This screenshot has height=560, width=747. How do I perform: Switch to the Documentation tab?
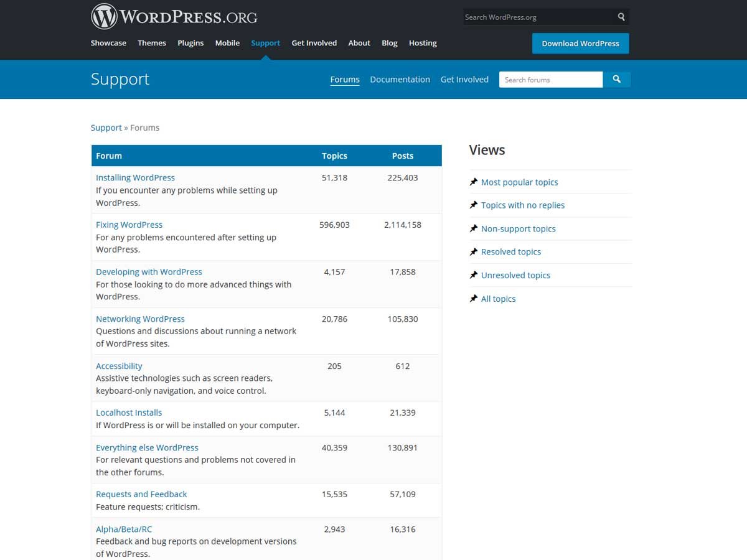400,79
